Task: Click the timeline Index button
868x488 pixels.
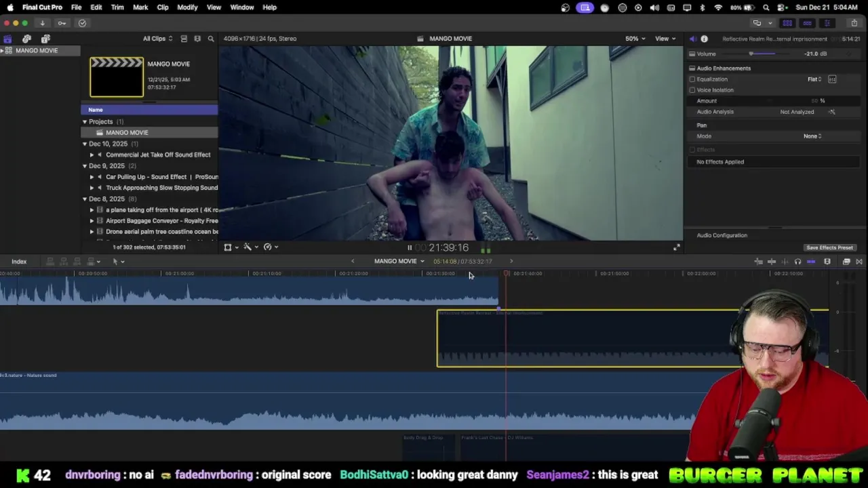Action: click(x=19, y=262)
